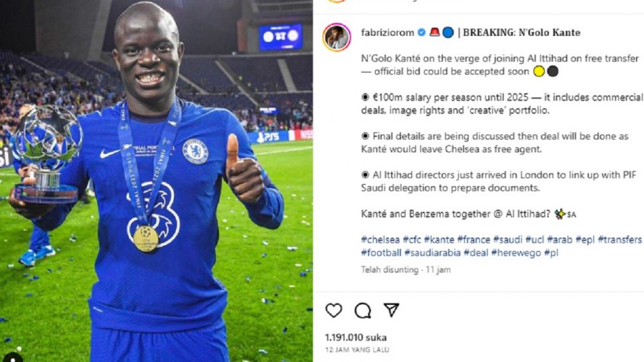
Task: Open fabriziorom profile picture
Action: (337, 37)
